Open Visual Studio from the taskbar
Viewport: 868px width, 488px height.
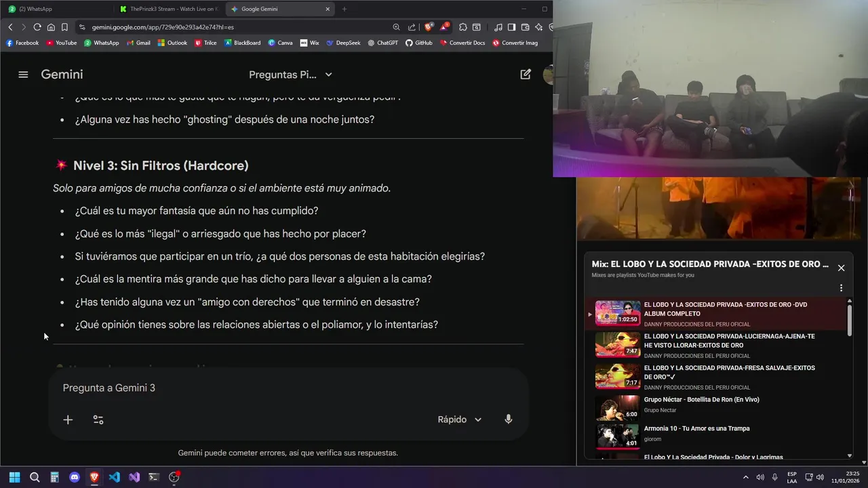pos(134,477)
